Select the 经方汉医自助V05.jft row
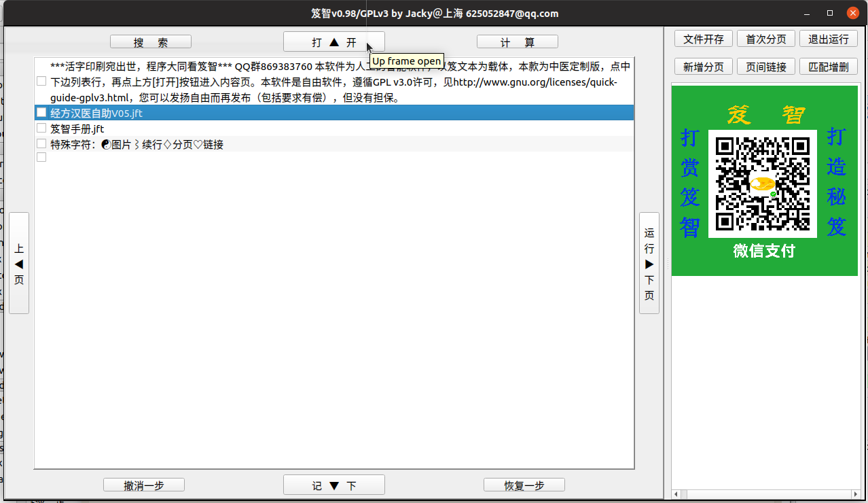 (334, 113)
